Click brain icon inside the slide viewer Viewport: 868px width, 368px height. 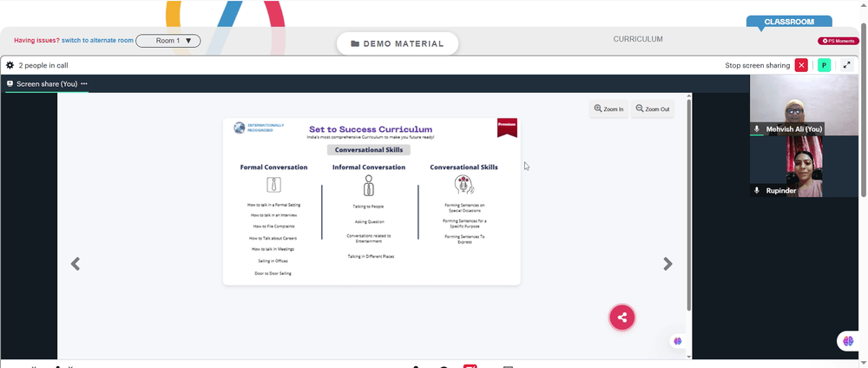click(678, 341)
